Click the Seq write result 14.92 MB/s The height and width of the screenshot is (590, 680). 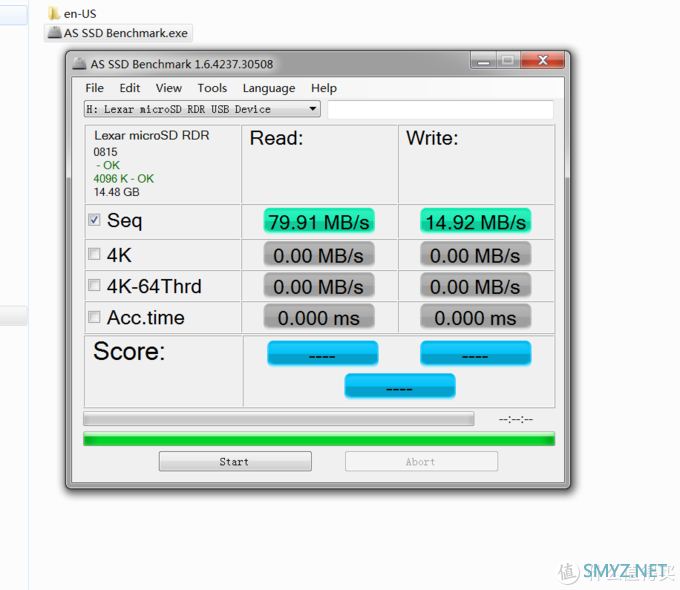[x=475, y=221]
